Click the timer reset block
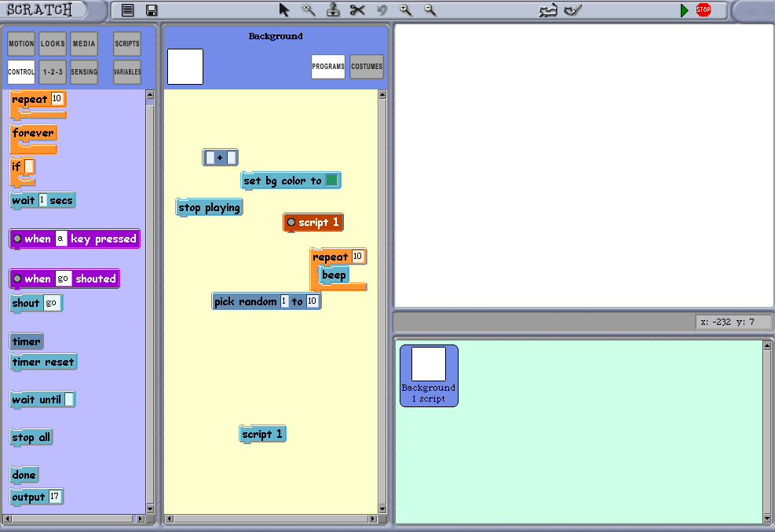The width and height of the screenshot is (775, 532). click(x=43, y=363)
